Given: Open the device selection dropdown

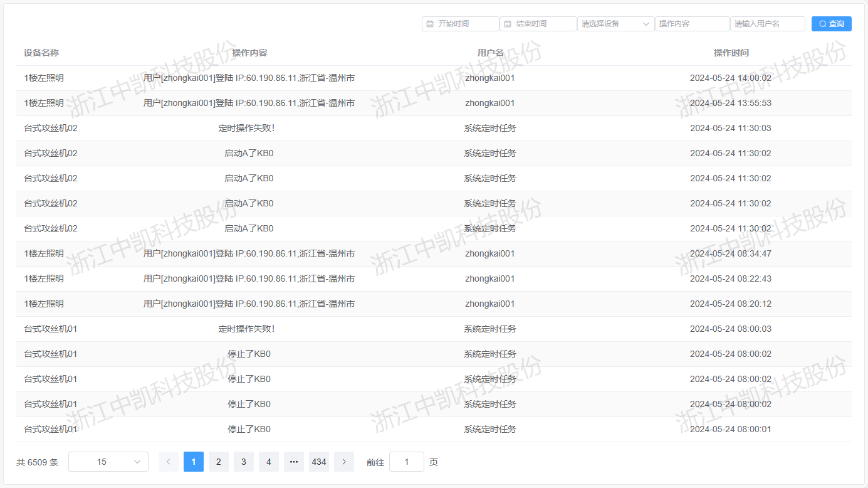Looking at the screenshot, I should tap(615, 24).
